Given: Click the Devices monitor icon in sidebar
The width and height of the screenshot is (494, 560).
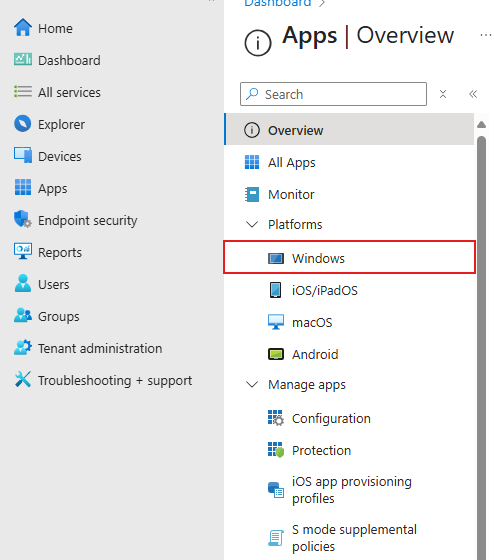Looking at the screenshot, I should pyautogui.click(x=23, y=155).
